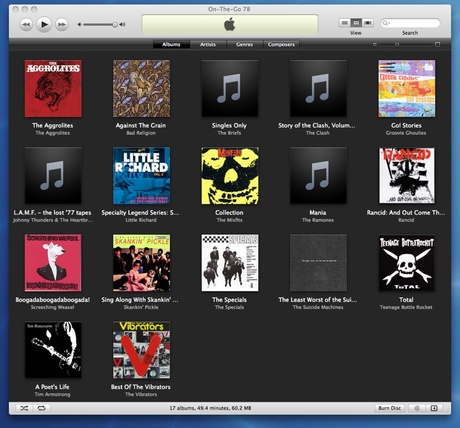Click 'Groovie Ghoulies' artist text
The image size is (460, 428).
point(406,133)
